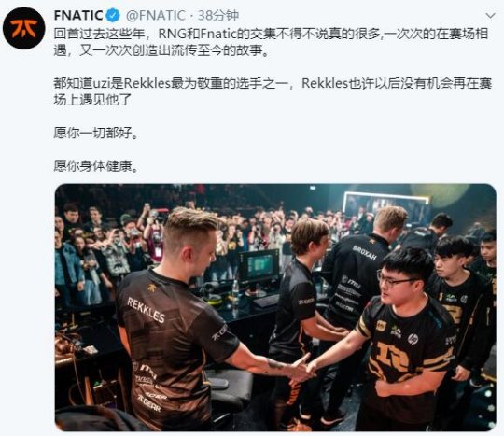Open the tweet options chevron arrow
The height and width of the screenshot is (436, 504).
pos(490,16)
